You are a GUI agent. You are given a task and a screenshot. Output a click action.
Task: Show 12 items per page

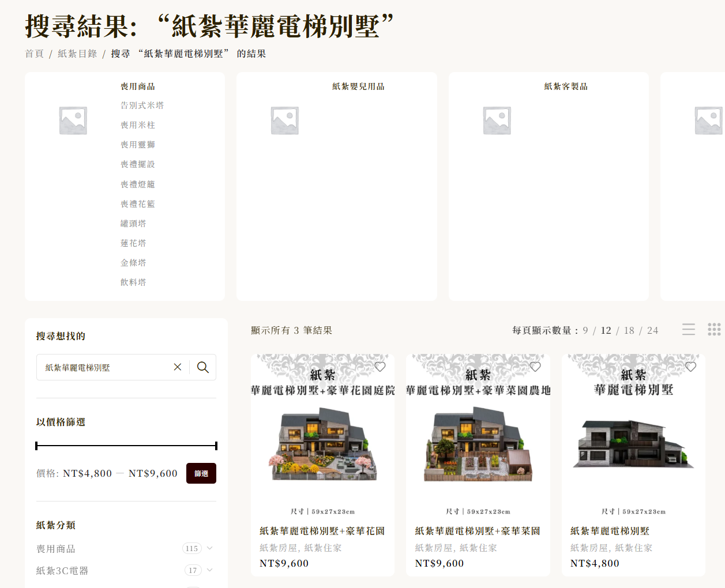tap(606, 330)
